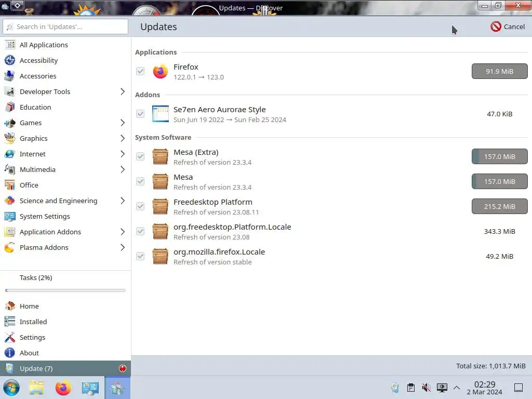This screenshot has width=532, height=399.
Task: Expand the Multimedia subcategories arrow
Action: click(x=123, y=170)
